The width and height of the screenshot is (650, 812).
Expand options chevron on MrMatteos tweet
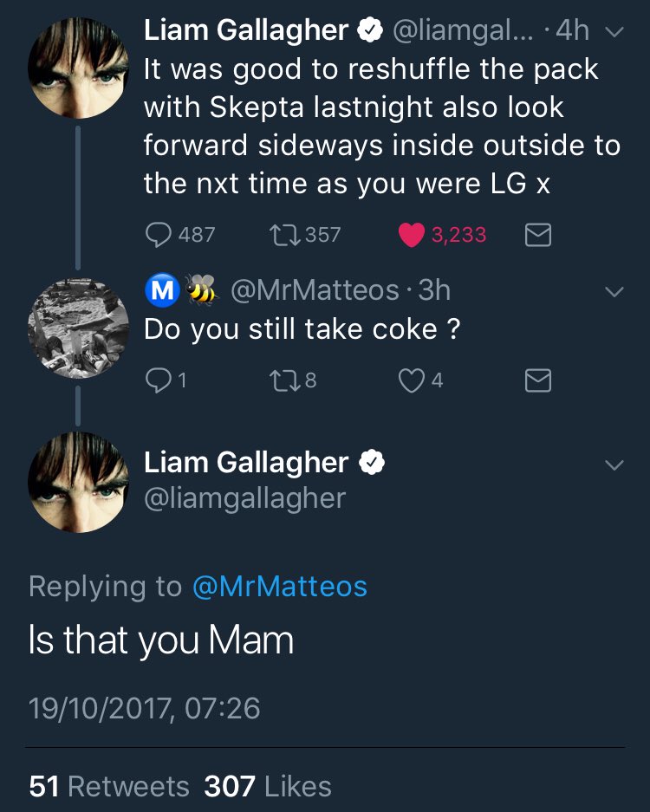click(614, 292)
